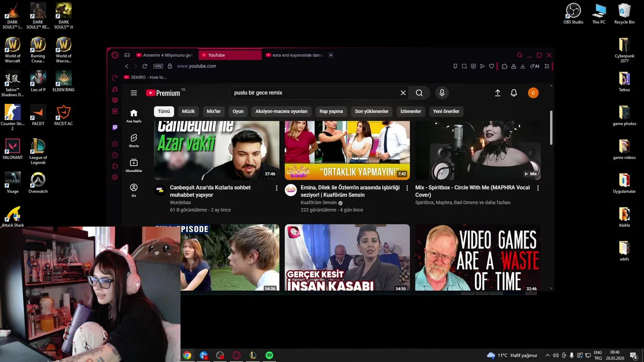Go to Ana Sayfa in YouTube sidebar

coord(134,116)
